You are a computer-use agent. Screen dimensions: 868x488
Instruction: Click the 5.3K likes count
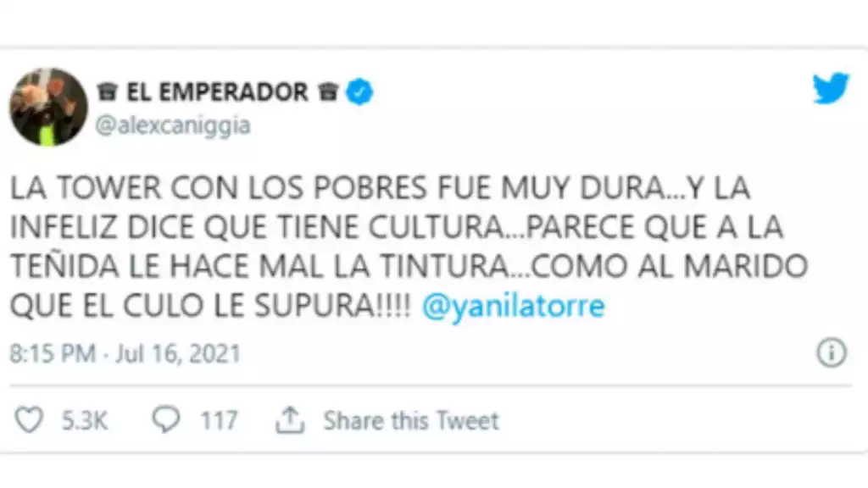(84, 420)
